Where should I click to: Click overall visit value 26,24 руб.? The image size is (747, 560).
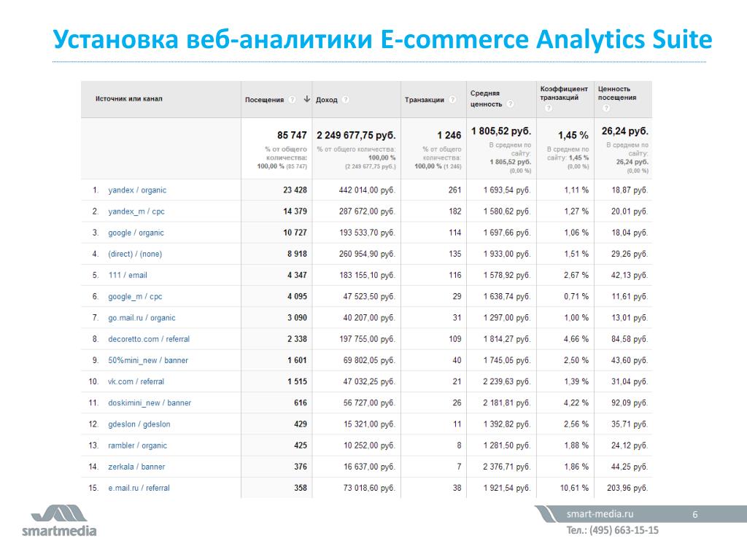click(x=624, y=131)
